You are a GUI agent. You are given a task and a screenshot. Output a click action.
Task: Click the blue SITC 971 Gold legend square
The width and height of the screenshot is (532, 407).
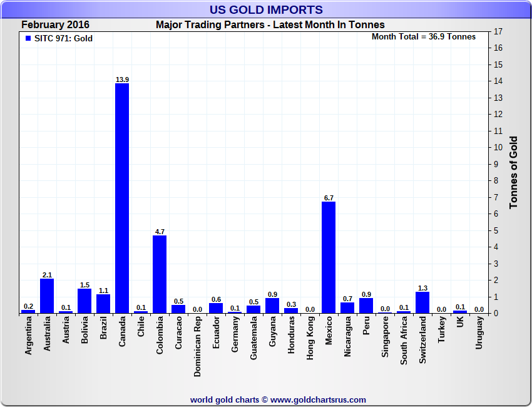click(28, 38)
